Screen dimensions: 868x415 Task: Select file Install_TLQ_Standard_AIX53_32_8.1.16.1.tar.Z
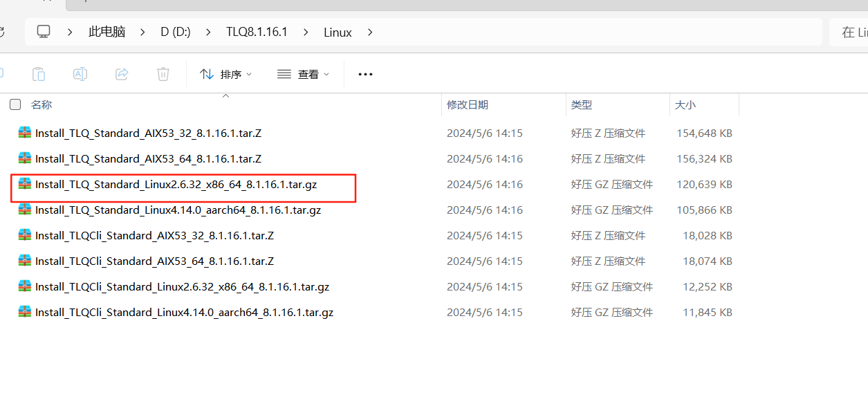(x=149, y=133)
